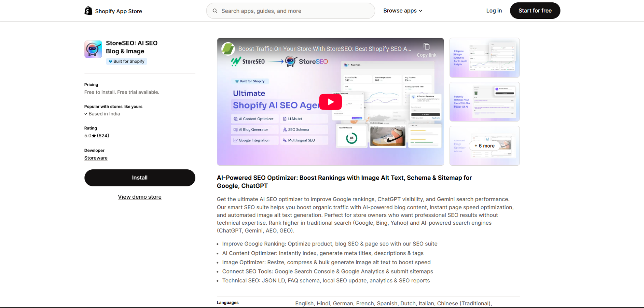
Task: Play the StoreSEO YouTube video
Action: [330, 102]
